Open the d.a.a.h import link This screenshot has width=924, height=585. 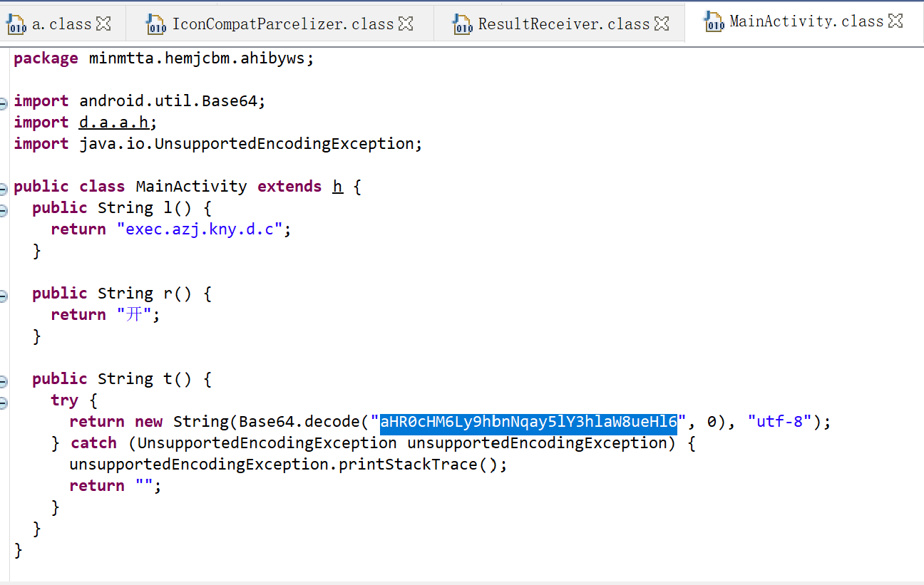click(114, 123)
